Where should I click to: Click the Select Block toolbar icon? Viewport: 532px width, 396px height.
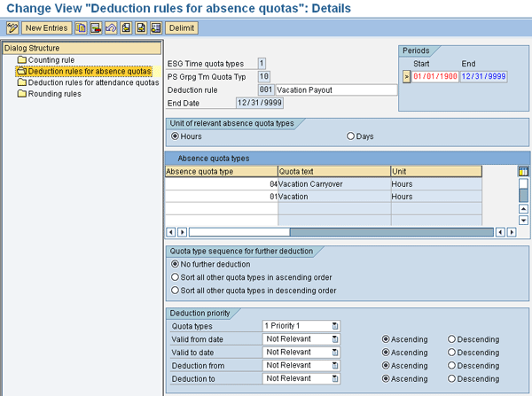pos(140,28)
